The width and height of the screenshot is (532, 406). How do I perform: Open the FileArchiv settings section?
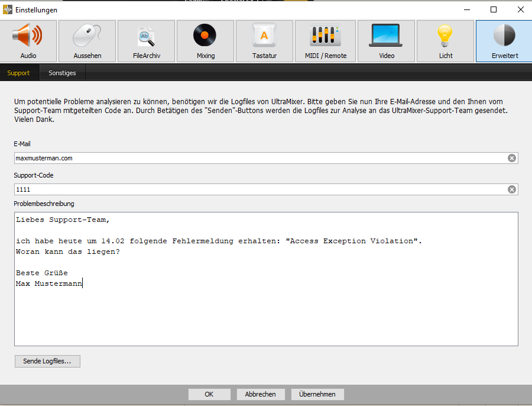click(147, 41)
